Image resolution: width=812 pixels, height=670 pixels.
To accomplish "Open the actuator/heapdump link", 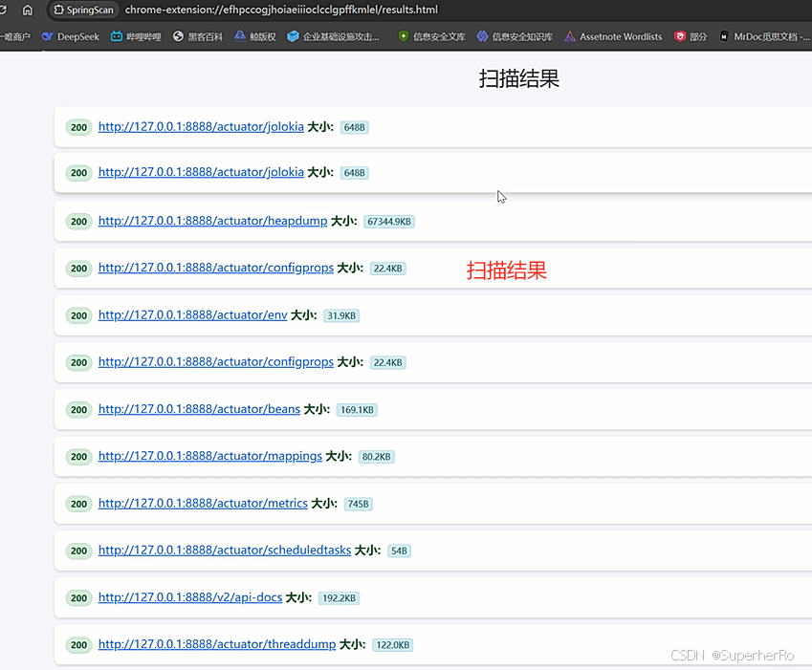I will (x=213, y=221).
